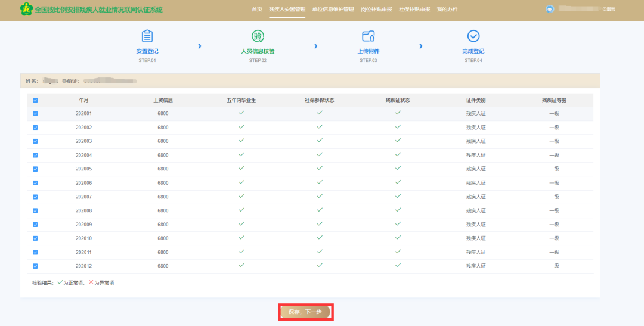Open the 首页 navigation tab
The width and height of the screenshot is (644, 326).
pyautogui.click(x=257, y=10)
